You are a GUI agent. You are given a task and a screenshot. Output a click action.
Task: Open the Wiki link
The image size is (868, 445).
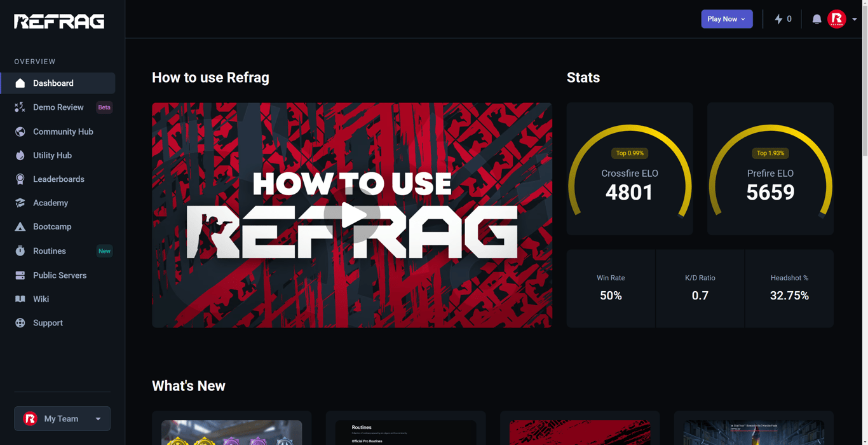[58, 299]
